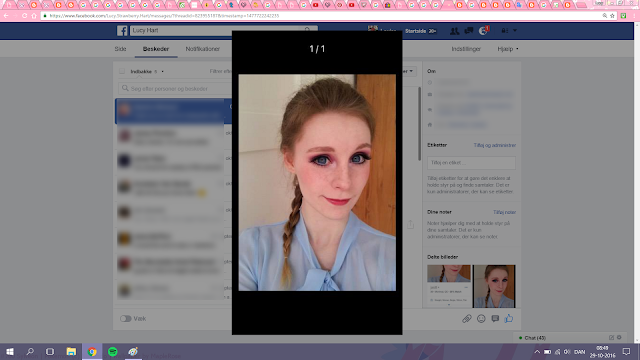The image size is (640, 360).
Task: Send a thumbs-up like
Action: (509, 318)
